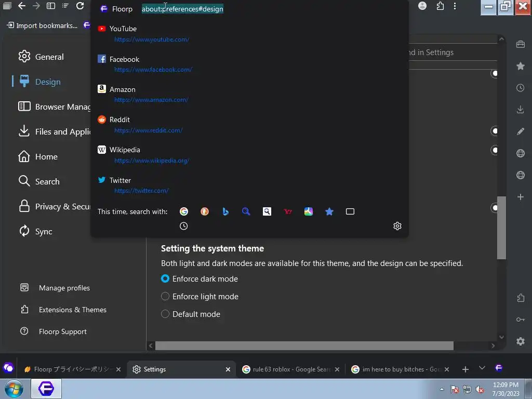Open the settings gear in right sidebar
This screenshot has width=532, height=399.
(521, 341)
